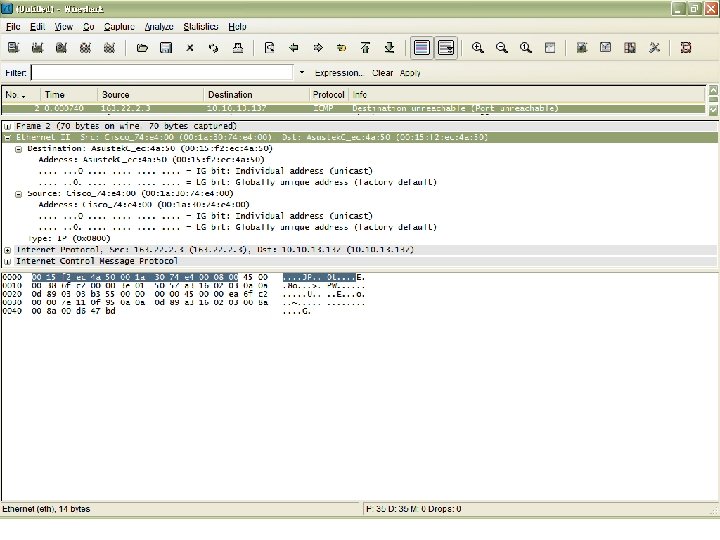Open capture options toolbar icon
The height and width of the screenshot is (540, 720).
tap(38, 48)
